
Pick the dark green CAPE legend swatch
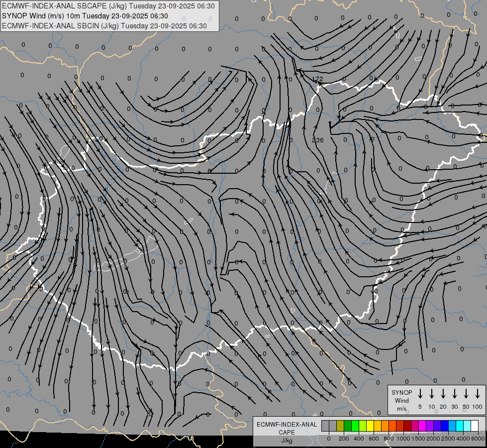click(348, 426)
